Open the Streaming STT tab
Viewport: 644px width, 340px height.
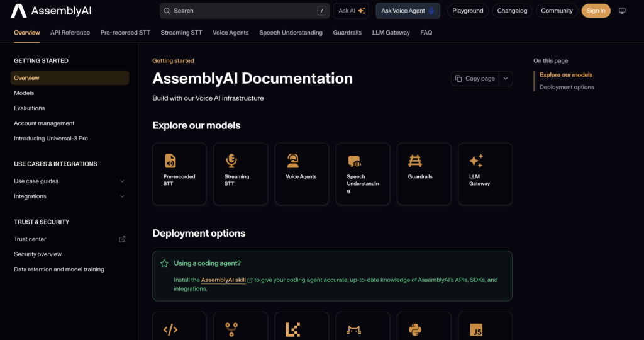point(182,33)
